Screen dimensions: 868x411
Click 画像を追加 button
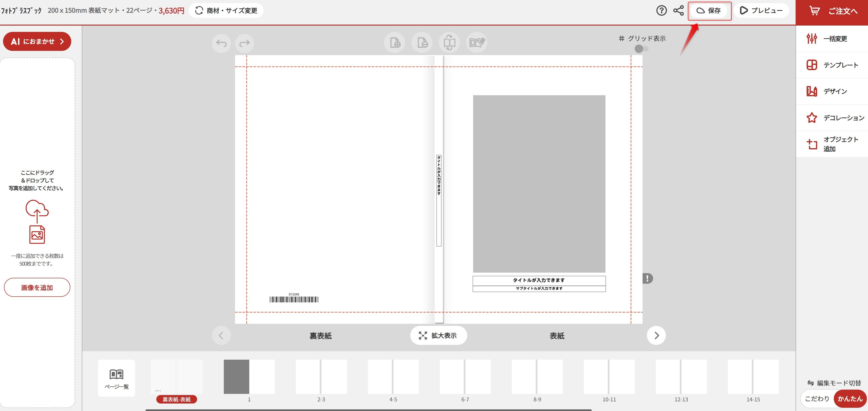37,287
